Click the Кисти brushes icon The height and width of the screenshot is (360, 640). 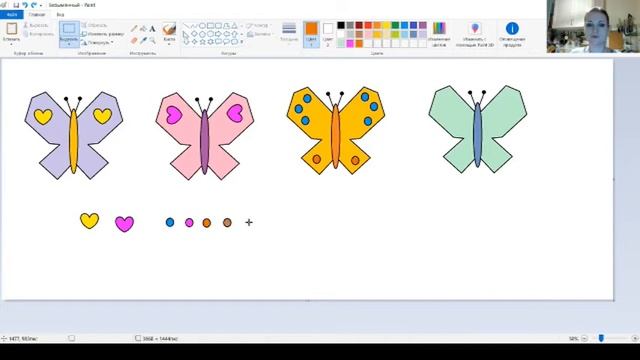point(169,29)
